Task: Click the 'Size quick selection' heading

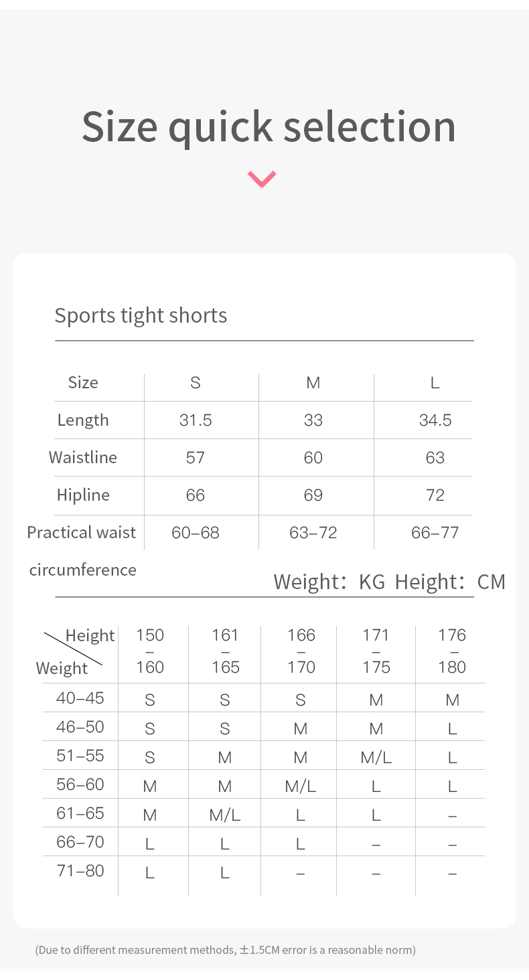Action: [x=269, y=126]
